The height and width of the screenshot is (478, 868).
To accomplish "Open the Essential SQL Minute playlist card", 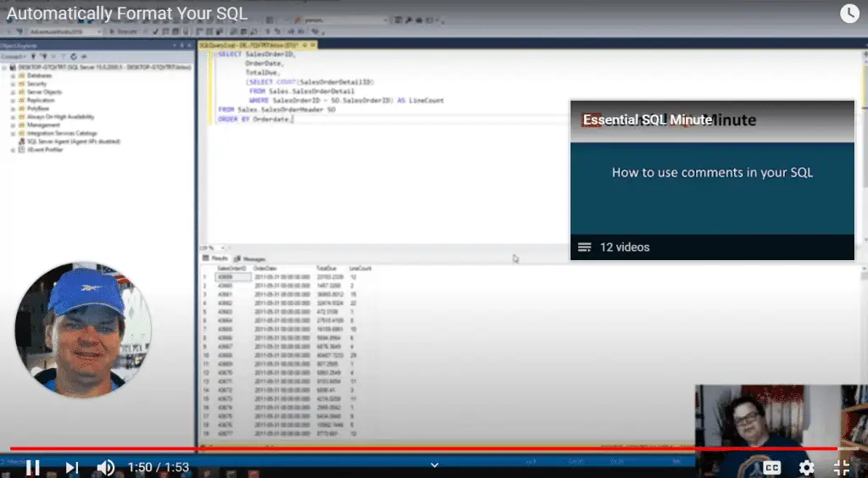I will click(x=712, y=181).
